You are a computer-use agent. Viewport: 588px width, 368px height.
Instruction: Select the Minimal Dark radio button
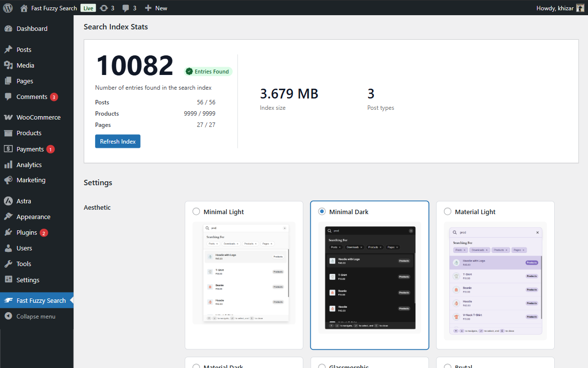[322, 212]
